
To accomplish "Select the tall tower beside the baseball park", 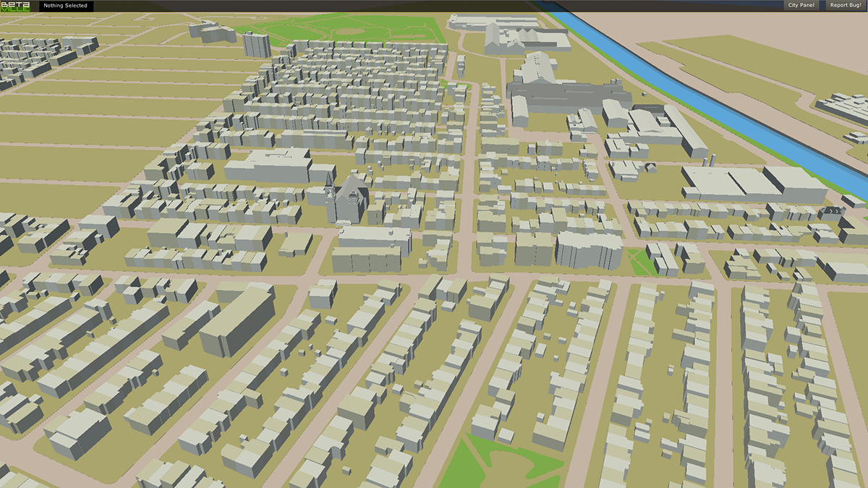I will 256,44.
